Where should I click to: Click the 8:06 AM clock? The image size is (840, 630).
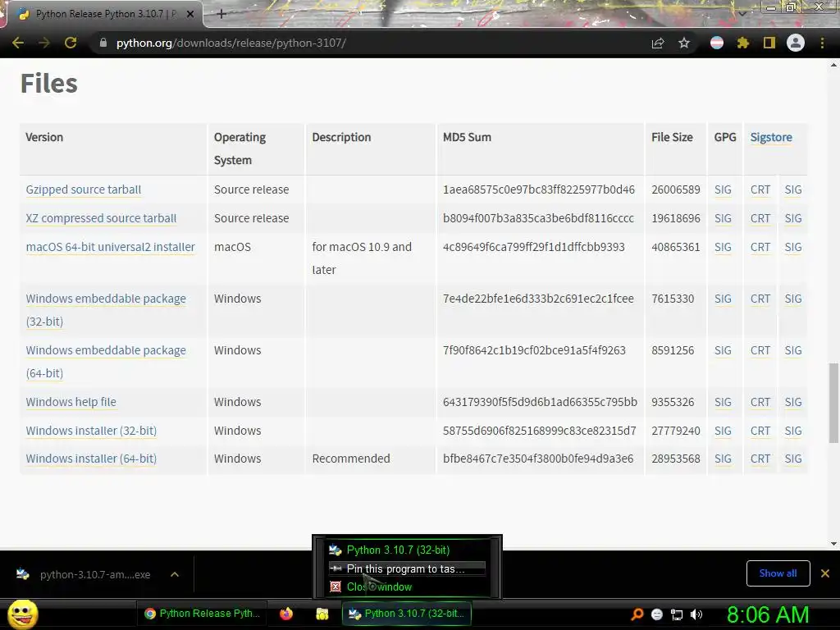(768, 614)
